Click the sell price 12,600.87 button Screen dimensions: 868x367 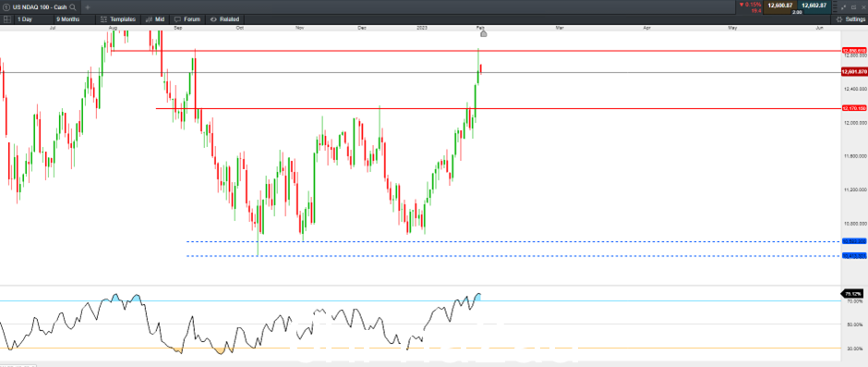780,6
